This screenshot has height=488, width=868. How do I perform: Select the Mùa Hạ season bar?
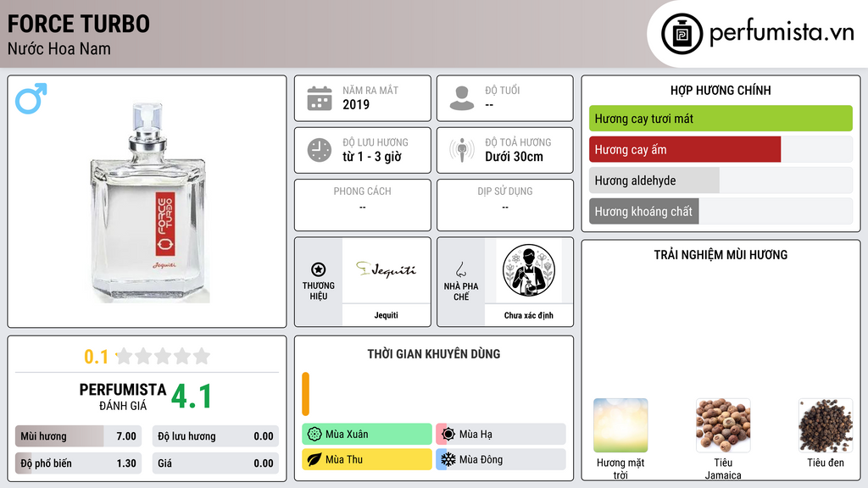coord(501,435)
